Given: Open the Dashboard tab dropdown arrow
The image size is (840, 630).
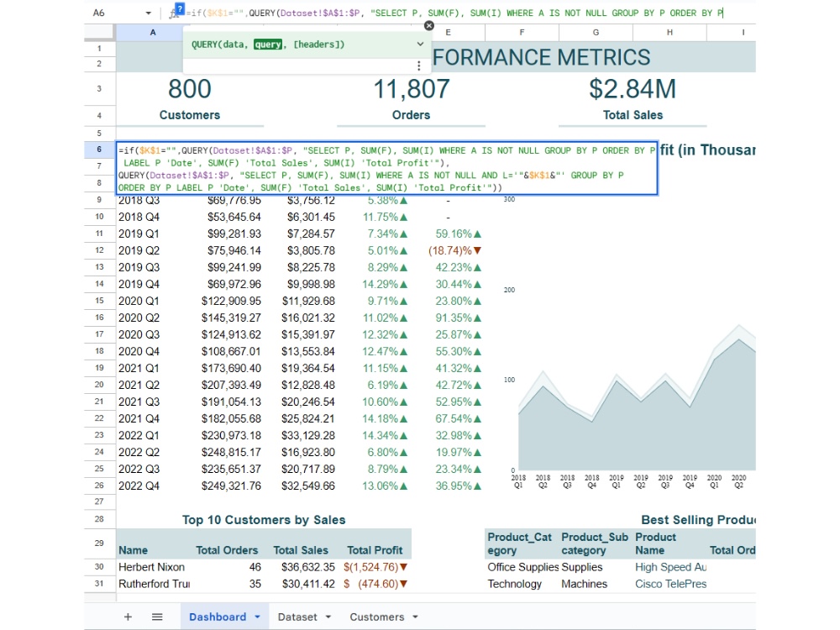Looking at the screenshot, I should tap(257, 617).
